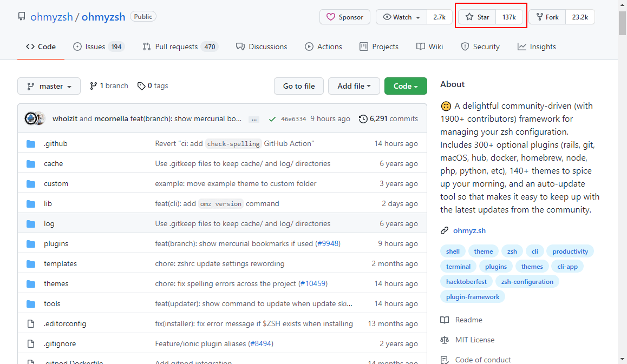Open the Issues tab
627x364 pixels.
click(x=99, y=47)
